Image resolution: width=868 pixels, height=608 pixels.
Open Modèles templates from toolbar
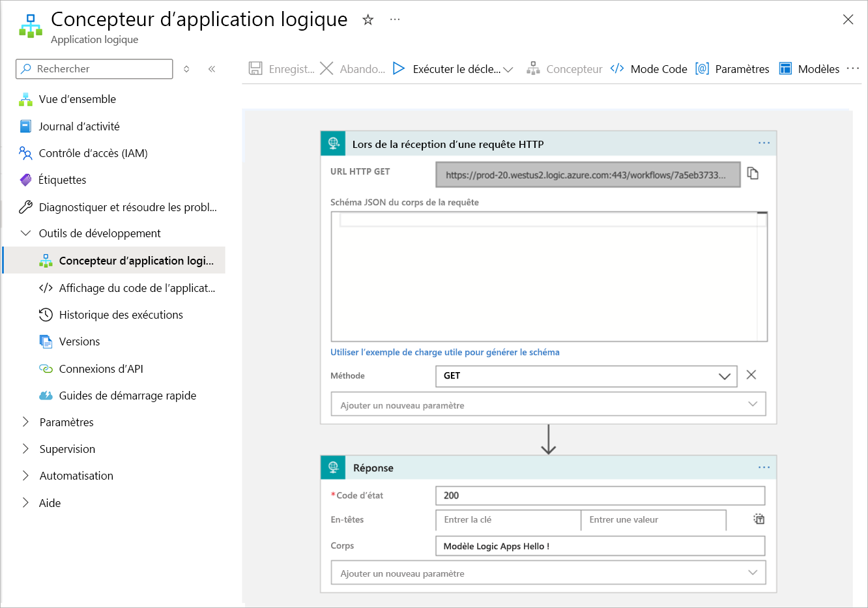click(809, 68)
